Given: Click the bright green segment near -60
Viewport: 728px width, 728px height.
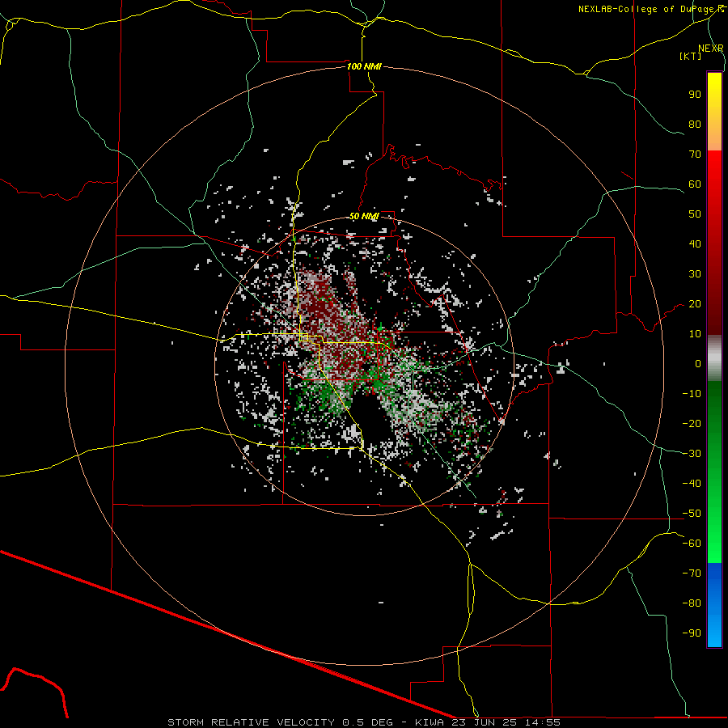Looking at the screenshot, I should pos(714,544).
